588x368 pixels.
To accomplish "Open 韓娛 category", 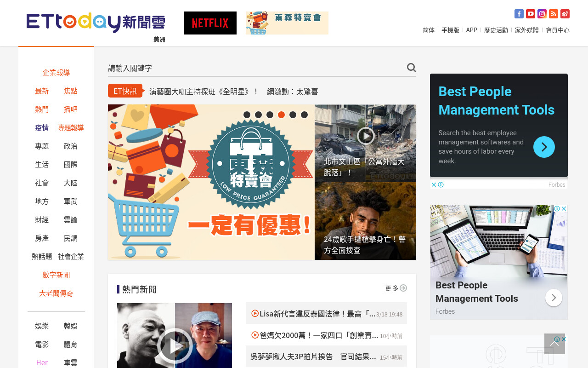I will pyautogui.click(x=71, y=326).
